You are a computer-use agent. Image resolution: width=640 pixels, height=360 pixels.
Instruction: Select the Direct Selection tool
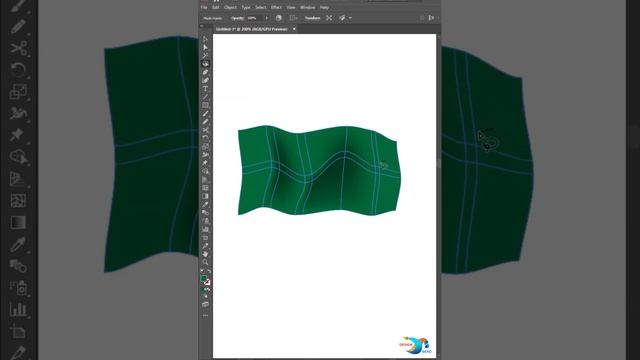pyautogui.click(x=205, y=48)
